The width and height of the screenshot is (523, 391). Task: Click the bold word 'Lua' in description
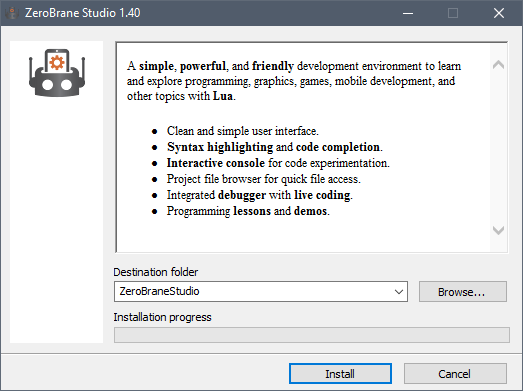pyautogui.click(x=223, y=96)
